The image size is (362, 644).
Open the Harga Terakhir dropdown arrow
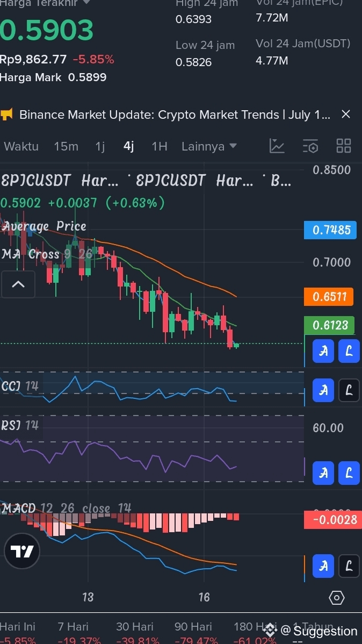(86, 2)
